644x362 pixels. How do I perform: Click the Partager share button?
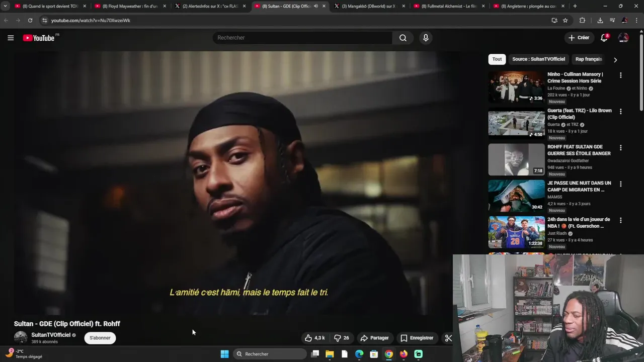pos(375,338)
